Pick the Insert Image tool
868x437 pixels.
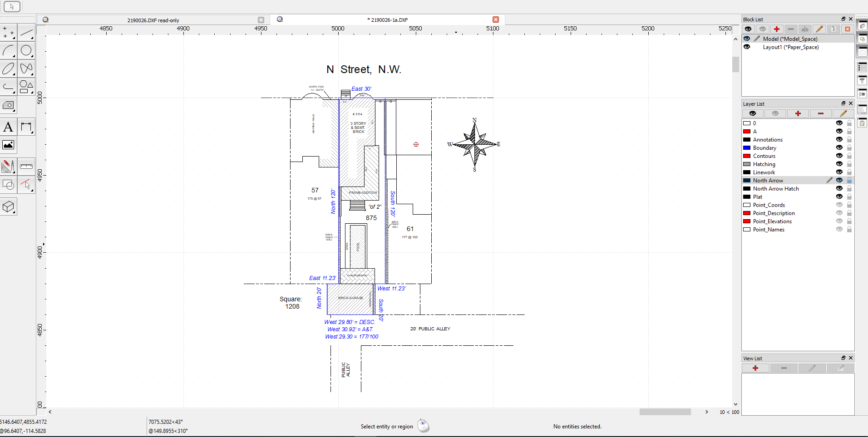pos(8,145)
